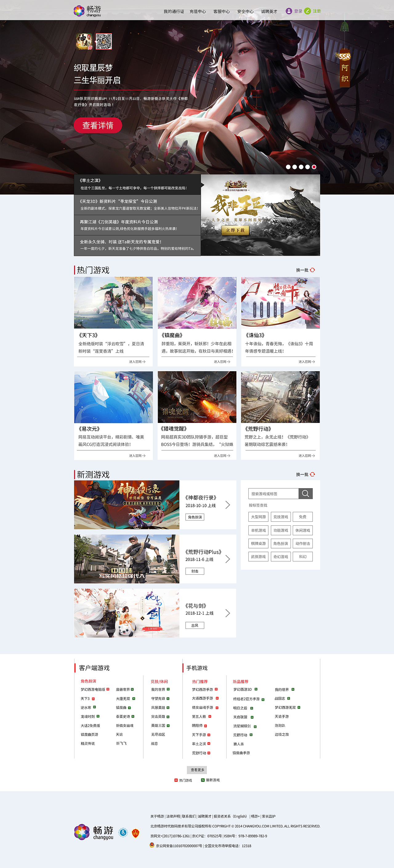Click the 立即下载 button on 率土之滨 promo
The width and height of the screenshot is (394, 868).
point(235,230)
